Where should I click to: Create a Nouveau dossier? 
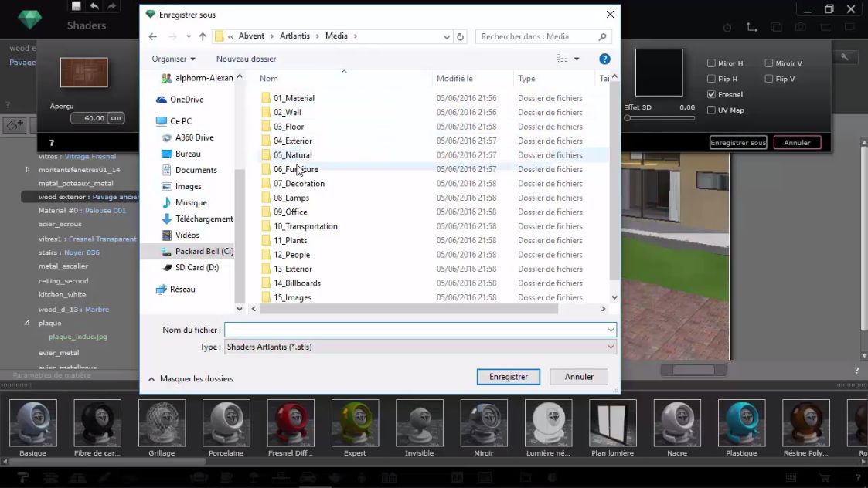246,59
